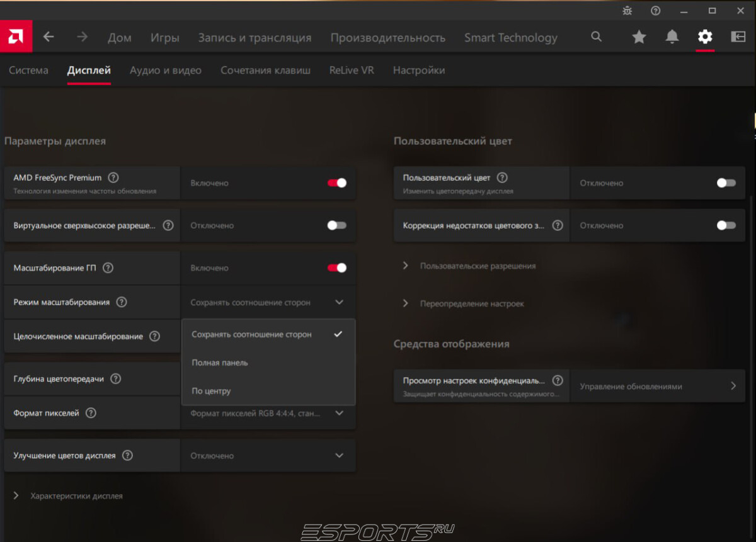
Task: Expand Переопределение настроек section
Action: coord(463,303)
